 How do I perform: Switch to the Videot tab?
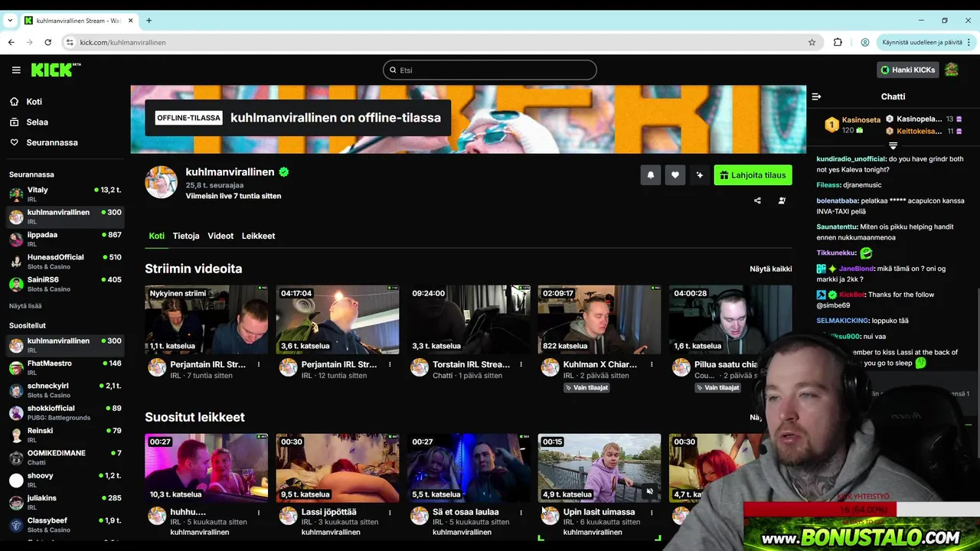tap(220, 236)
